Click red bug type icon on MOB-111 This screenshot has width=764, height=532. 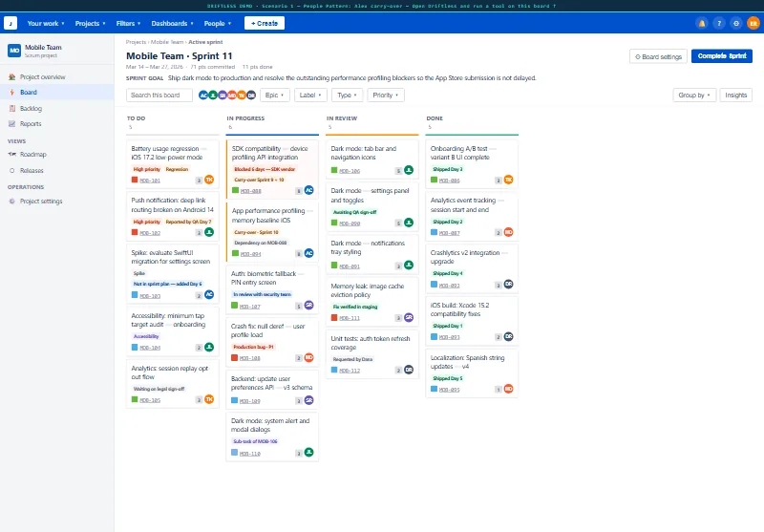(x=334, y=318)
